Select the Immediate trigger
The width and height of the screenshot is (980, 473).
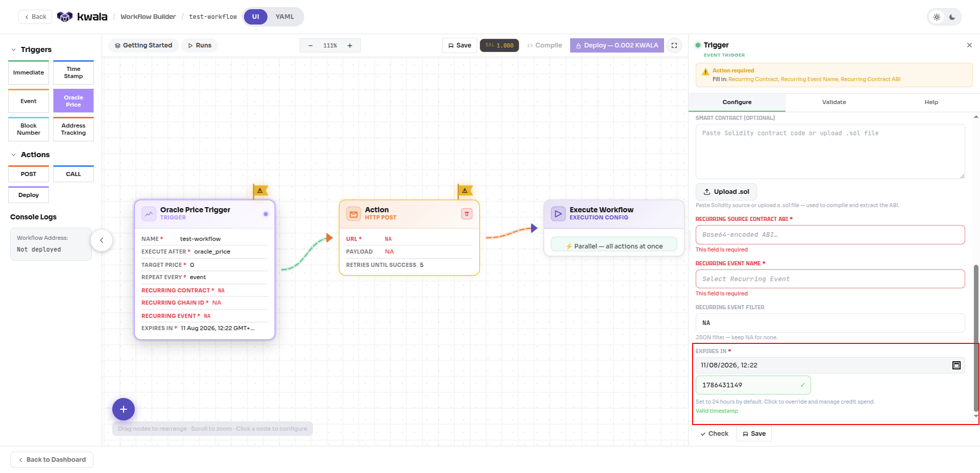point(29,72)
